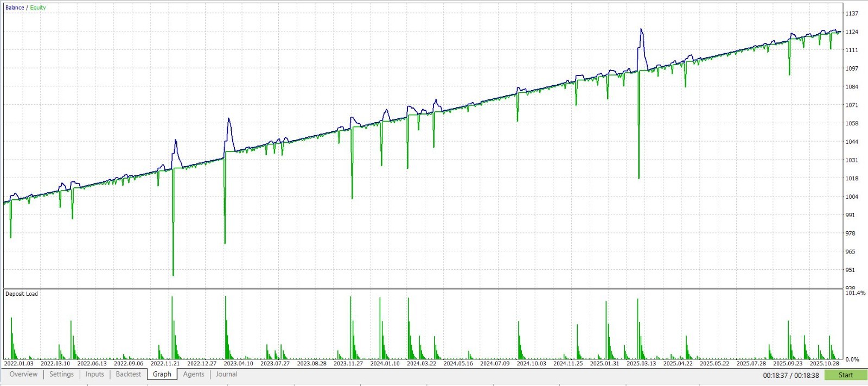This screenshot has width=868, height=386.
Task: Click the Deposit Load chart label
Action: (22, 294)
